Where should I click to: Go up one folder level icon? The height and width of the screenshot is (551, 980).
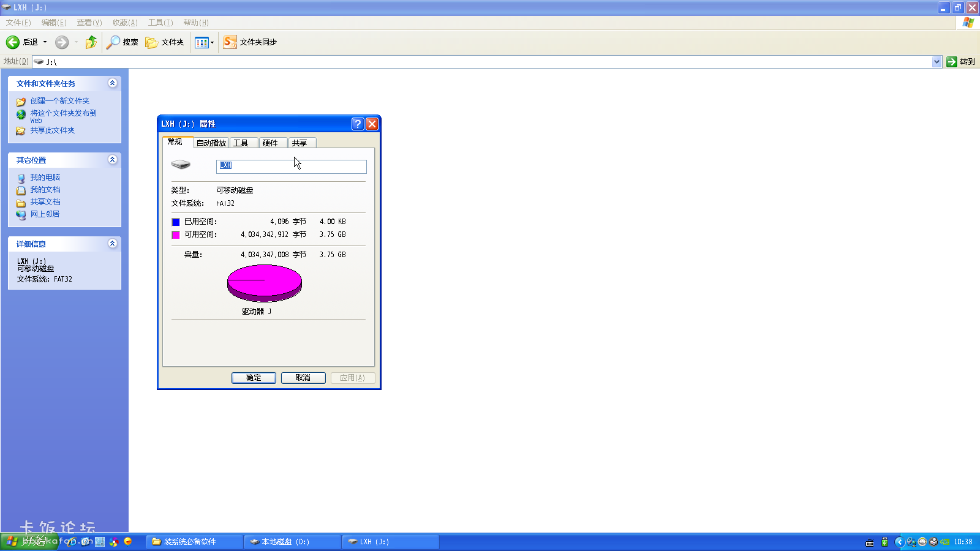coord(91,42)
